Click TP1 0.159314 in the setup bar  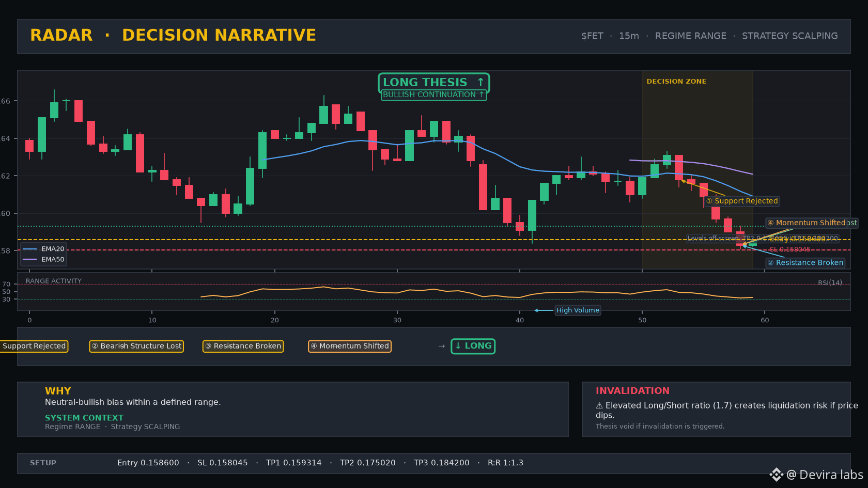coord(294,463)
